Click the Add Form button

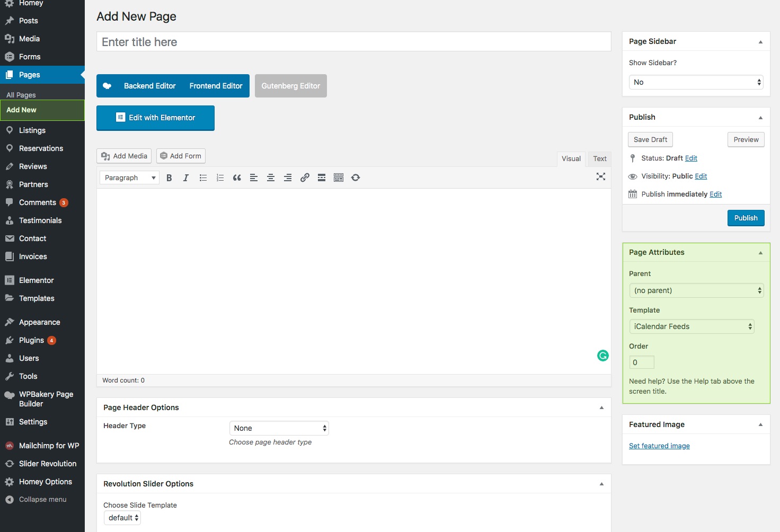point(181,156)
